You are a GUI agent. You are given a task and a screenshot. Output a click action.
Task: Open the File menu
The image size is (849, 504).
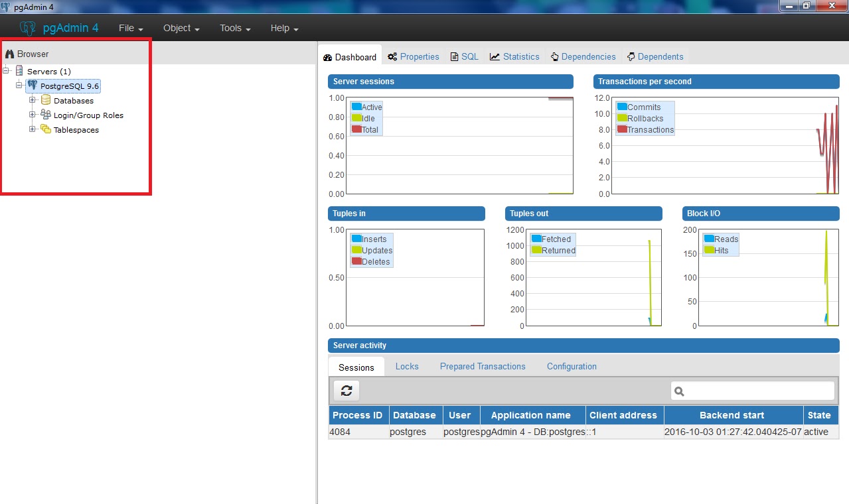[131, 29]
